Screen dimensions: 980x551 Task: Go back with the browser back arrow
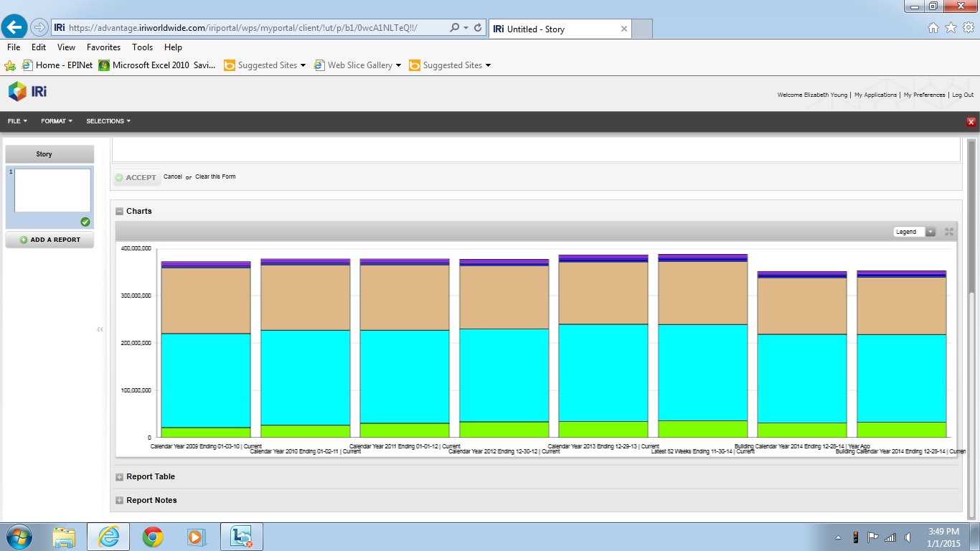[x=14, y=28]
